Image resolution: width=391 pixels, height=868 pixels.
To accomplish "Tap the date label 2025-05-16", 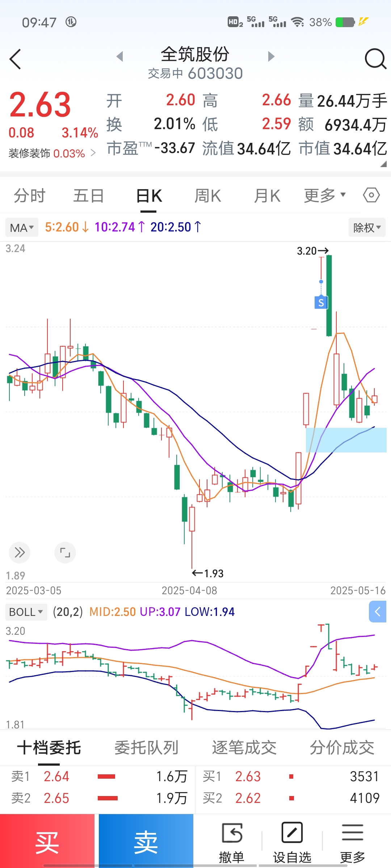I will (358, 591).
